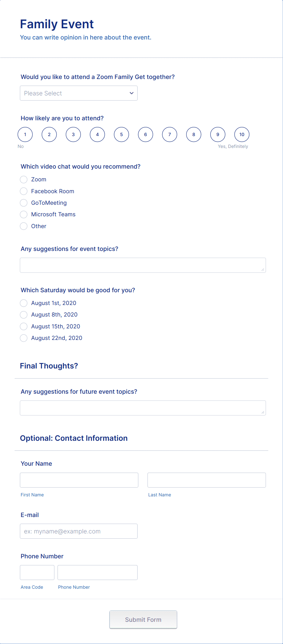Click the event topics suggestions text area

click(143, 265)
